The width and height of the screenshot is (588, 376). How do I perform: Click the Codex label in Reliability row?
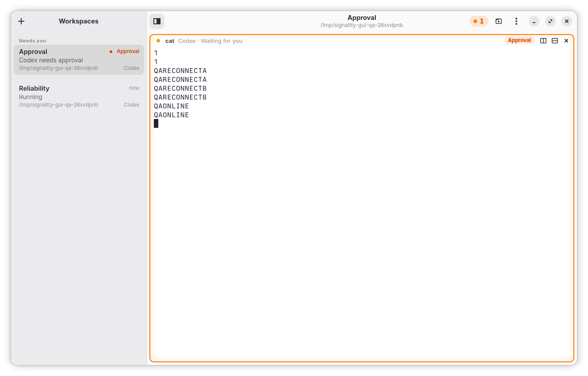(x=132, y=105)
